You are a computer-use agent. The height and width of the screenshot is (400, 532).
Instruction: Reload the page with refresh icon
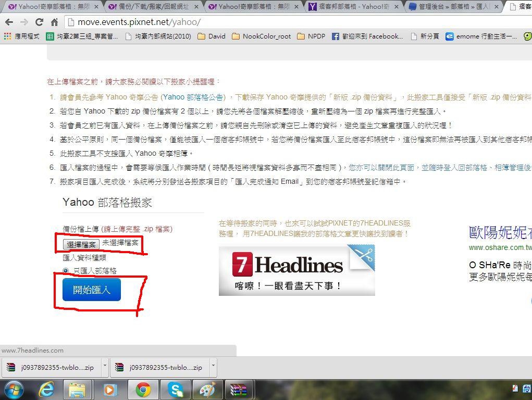[x=40, y=22]
